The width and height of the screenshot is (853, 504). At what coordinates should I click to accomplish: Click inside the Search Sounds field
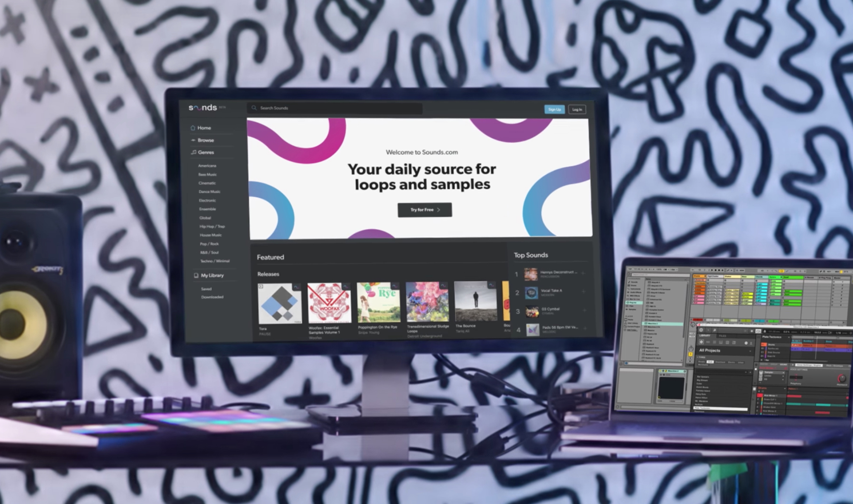pyautogui.click(x=333, y=108)
